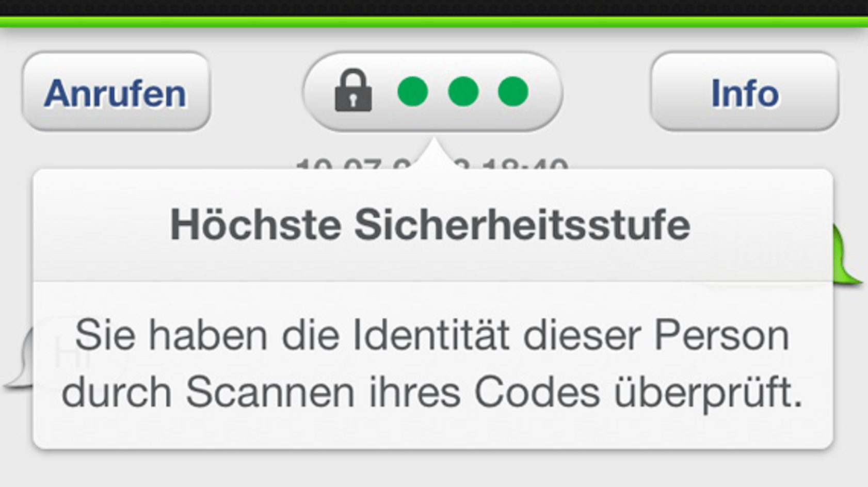The image size is (868, 487).
Task: Click the third green verification dot
Action: click(513, 92)
